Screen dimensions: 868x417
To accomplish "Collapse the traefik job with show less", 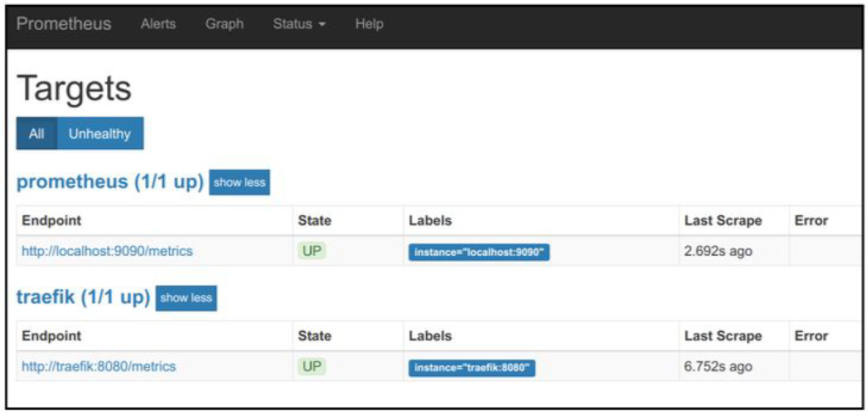I will click(x=186, y=298).
